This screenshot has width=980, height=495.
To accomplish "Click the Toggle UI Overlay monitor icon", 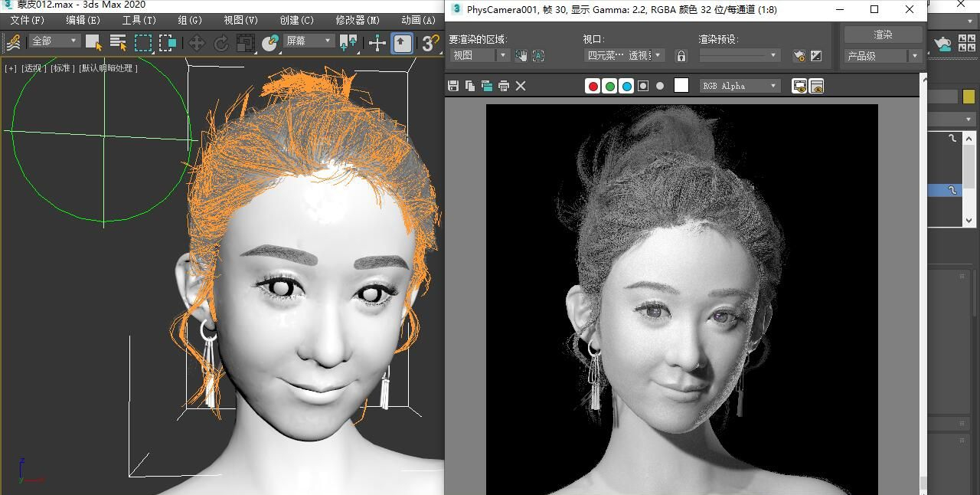I will 799,86.
